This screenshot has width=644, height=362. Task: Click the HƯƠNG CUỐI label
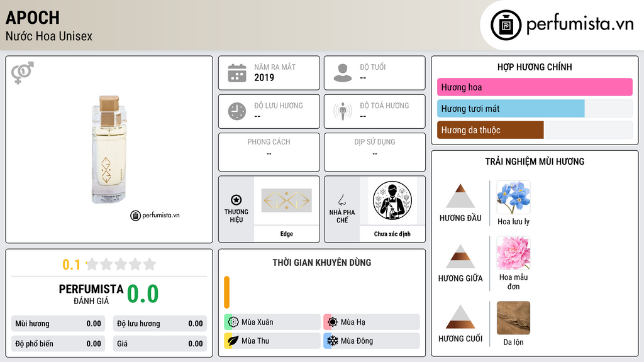pyautogui.click(x=460, y=339)
